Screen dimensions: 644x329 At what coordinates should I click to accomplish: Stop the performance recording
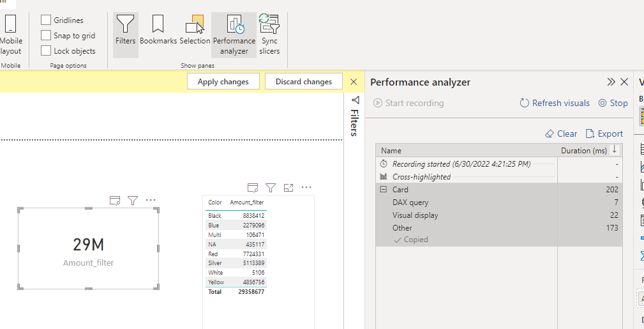613,103
